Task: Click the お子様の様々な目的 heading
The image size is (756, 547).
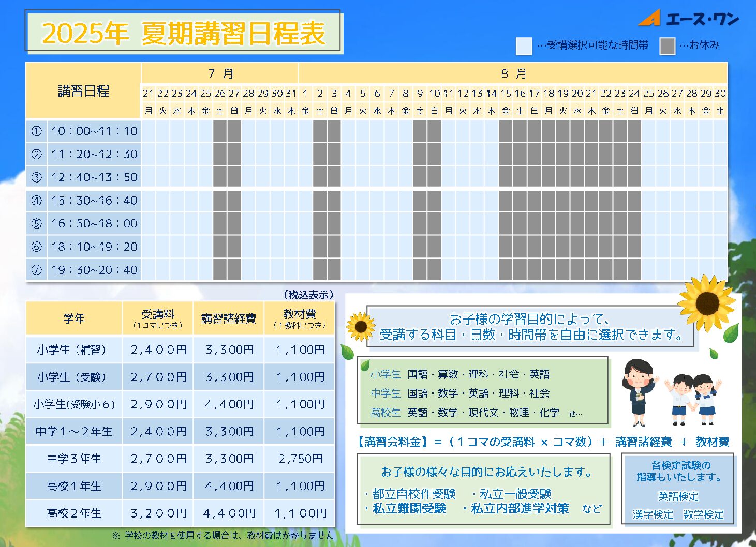Action: [x=486, y=472]
